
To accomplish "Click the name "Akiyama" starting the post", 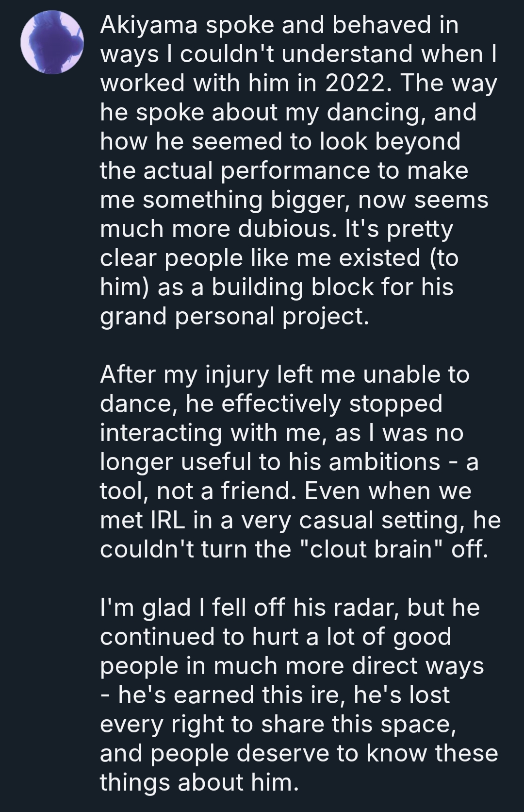I will 148,25.
